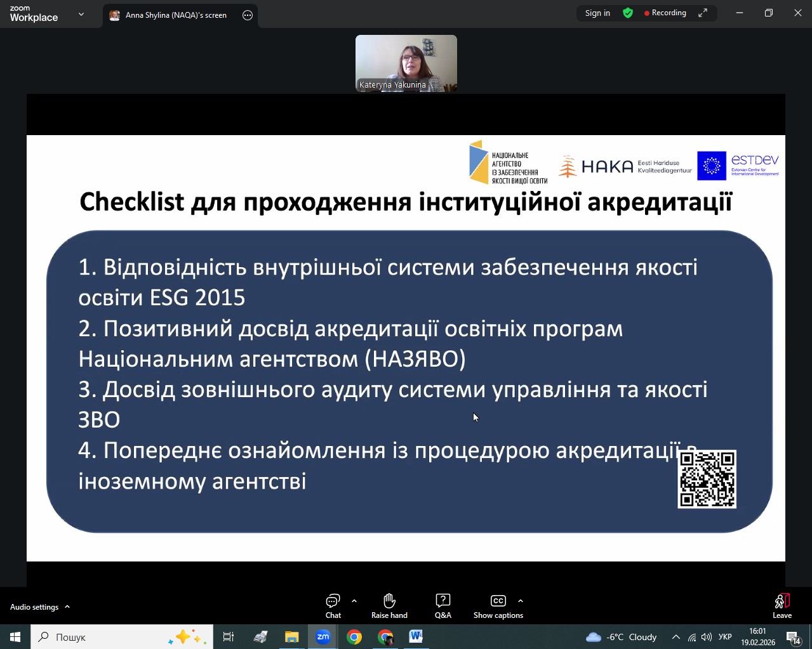
Task: Open Microsoft Word from the taskbar
Action: [416, 637]
